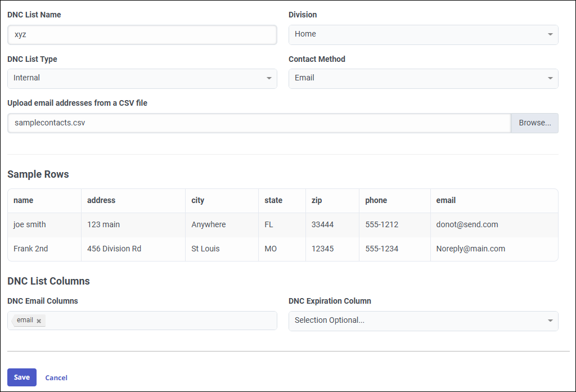Open the DNC List Type dropdown showing Internal
The width and height of the screenshot is (576, 392).
tap(142, 79)
